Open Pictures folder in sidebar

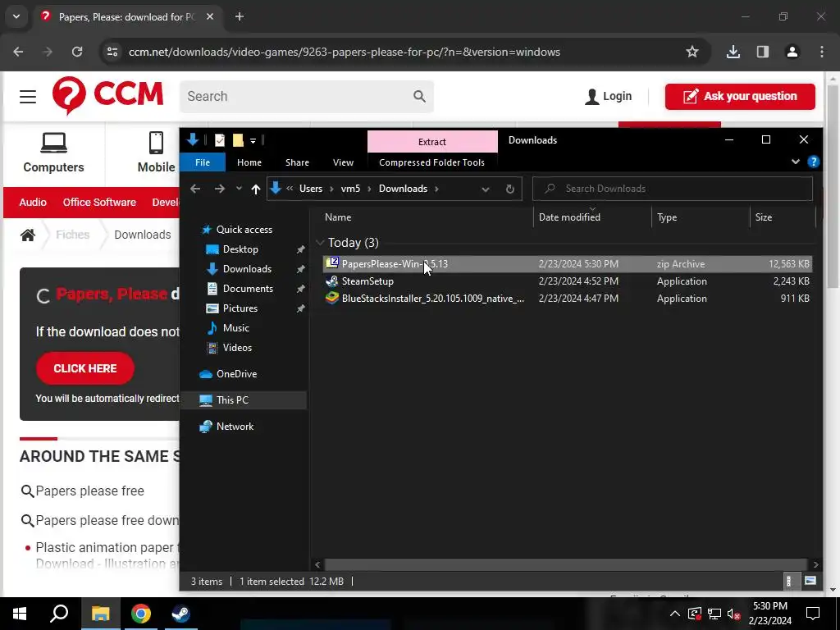coord(240,308)
